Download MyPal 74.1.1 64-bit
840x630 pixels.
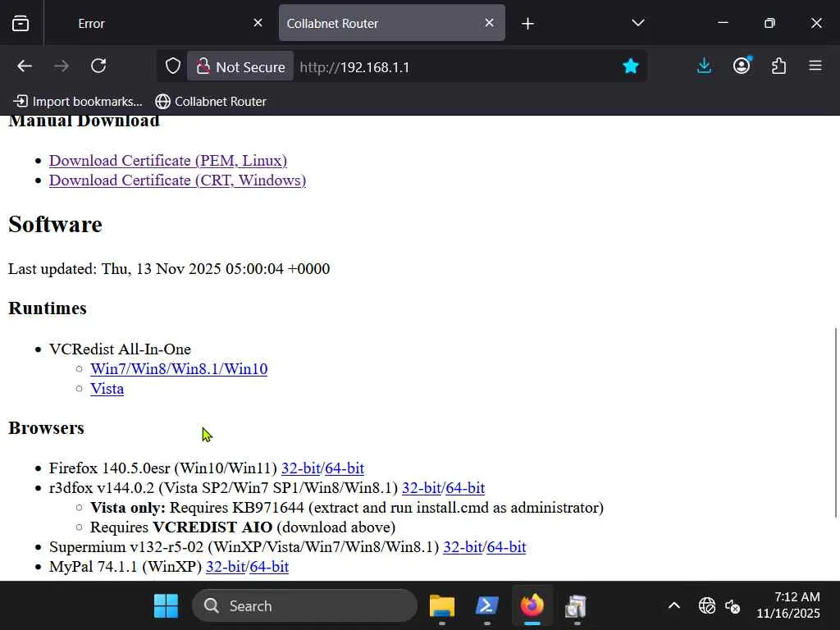[269, 566]
